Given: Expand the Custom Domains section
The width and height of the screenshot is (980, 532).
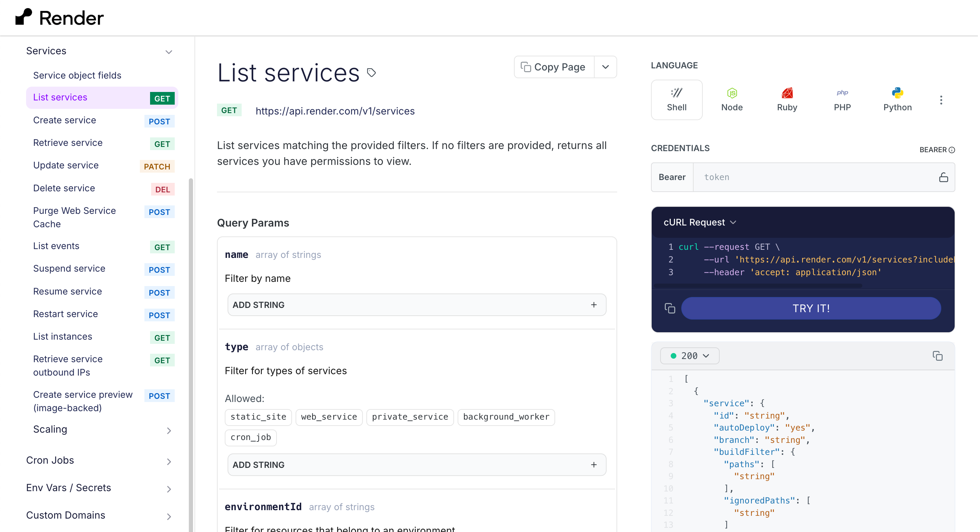Looking at the screenshot, I should (x=169, y=517).
